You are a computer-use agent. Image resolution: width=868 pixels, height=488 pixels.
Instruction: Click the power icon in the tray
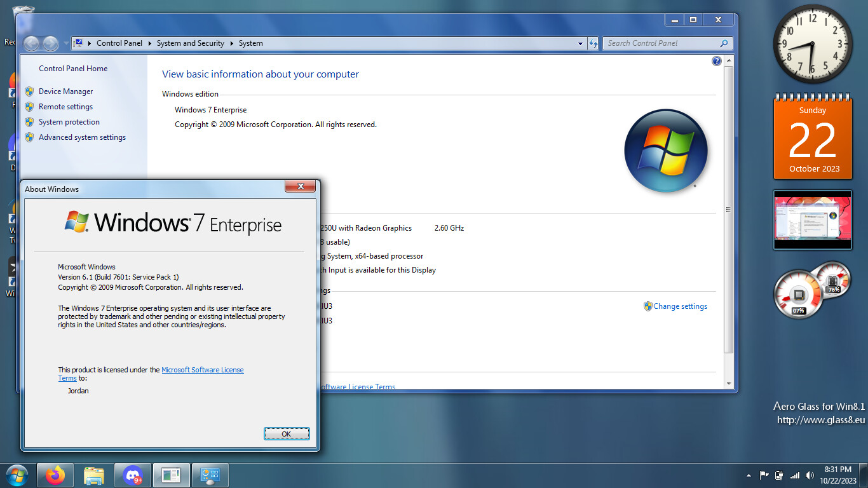[780, 475]
